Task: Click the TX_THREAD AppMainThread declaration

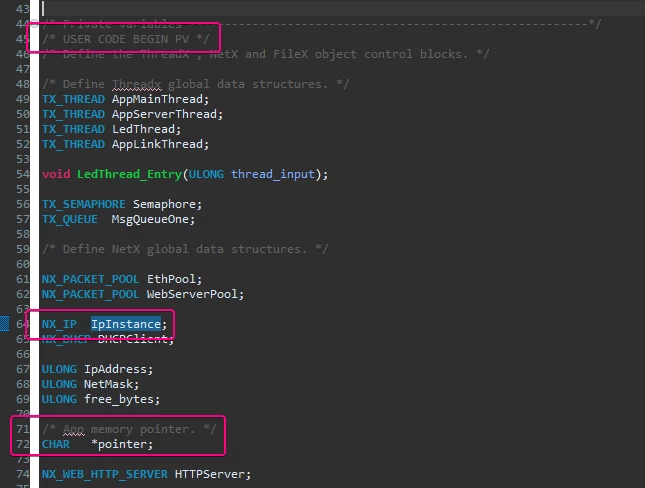Action: coord(125,99)
